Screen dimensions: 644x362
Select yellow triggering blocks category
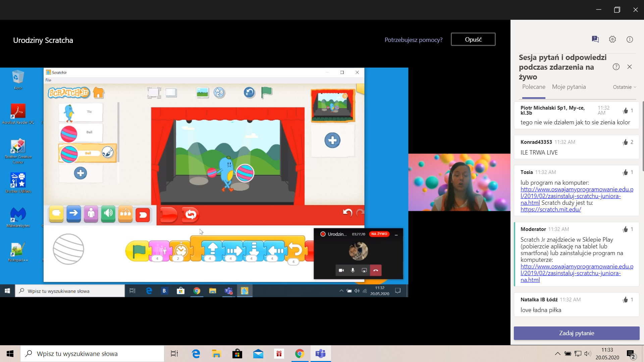coord(56,214)
